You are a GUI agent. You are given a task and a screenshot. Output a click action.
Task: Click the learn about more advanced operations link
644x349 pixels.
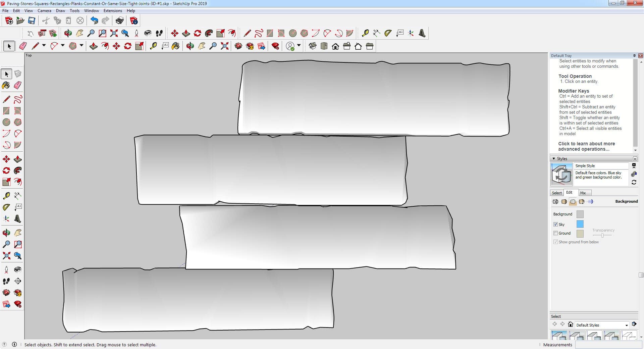click(586, 146)
